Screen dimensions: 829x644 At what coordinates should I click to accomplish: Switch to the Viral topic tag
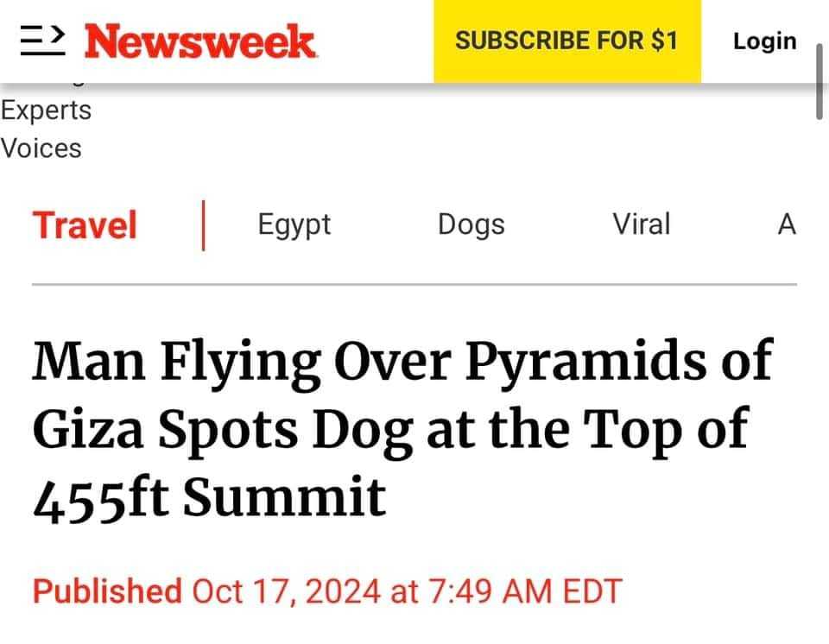click(641, 224)
